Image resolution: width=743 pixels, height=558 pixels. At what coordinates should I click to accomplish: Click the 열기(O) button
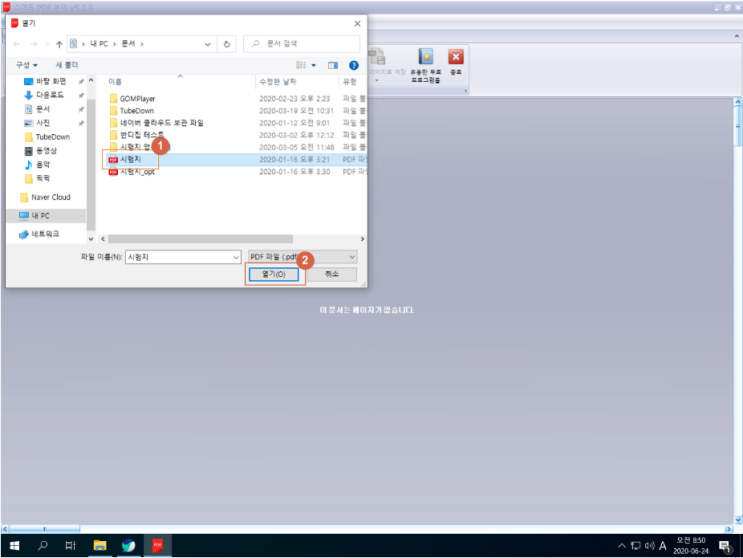tap(274, 274)
